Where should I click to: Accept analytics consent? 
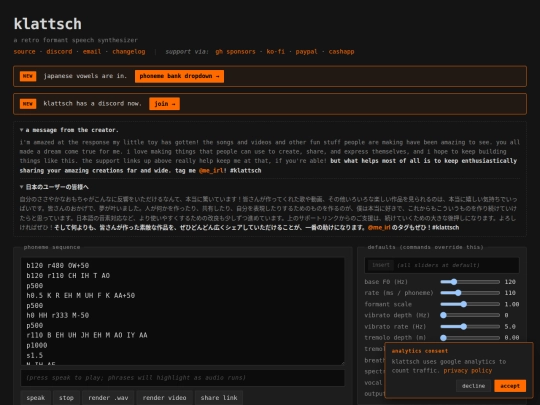click(510, 386)
